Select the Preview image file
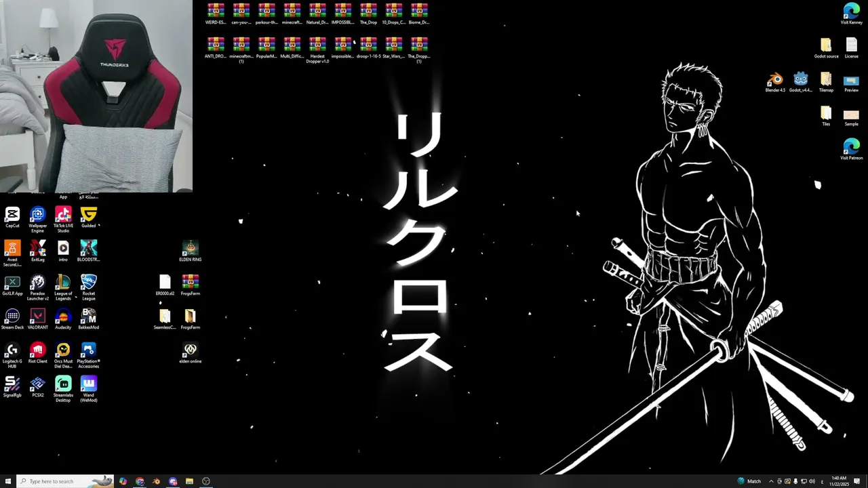868x488 pixels. tap(851, 83)
